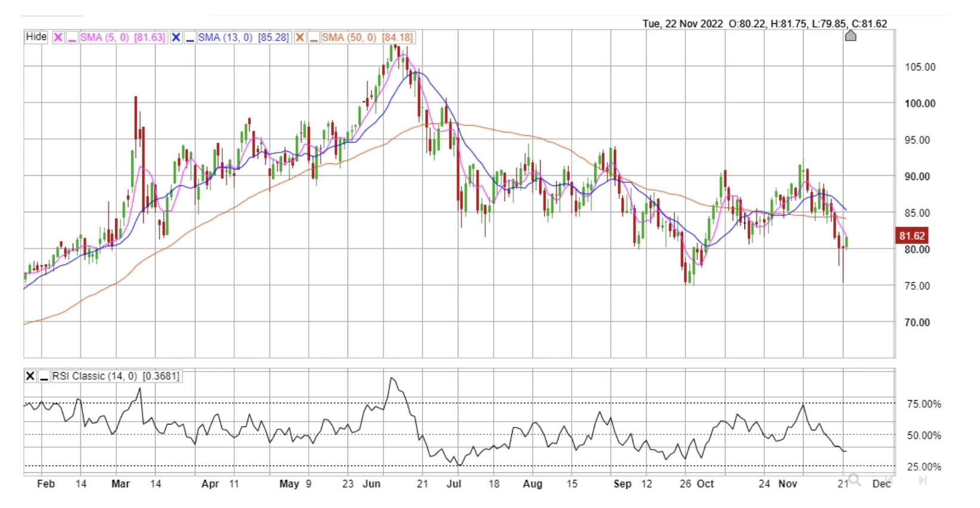Click the Jun label on time axis
This screenshot has width=980, height=508.
click(x=371, y=484)
